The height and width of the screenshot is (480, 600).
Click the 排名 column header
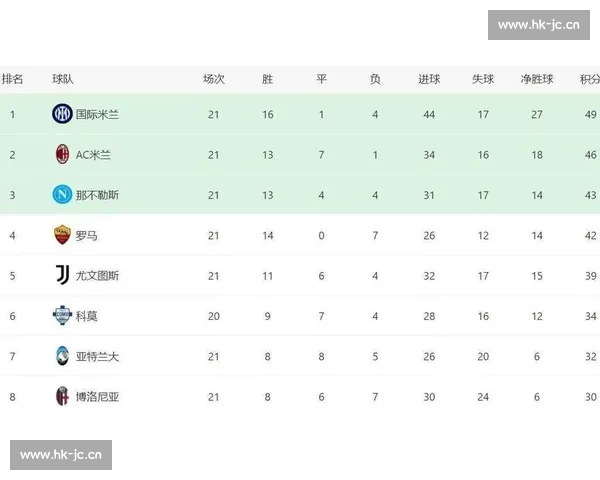pyautogui.click(x=12, y=79)
